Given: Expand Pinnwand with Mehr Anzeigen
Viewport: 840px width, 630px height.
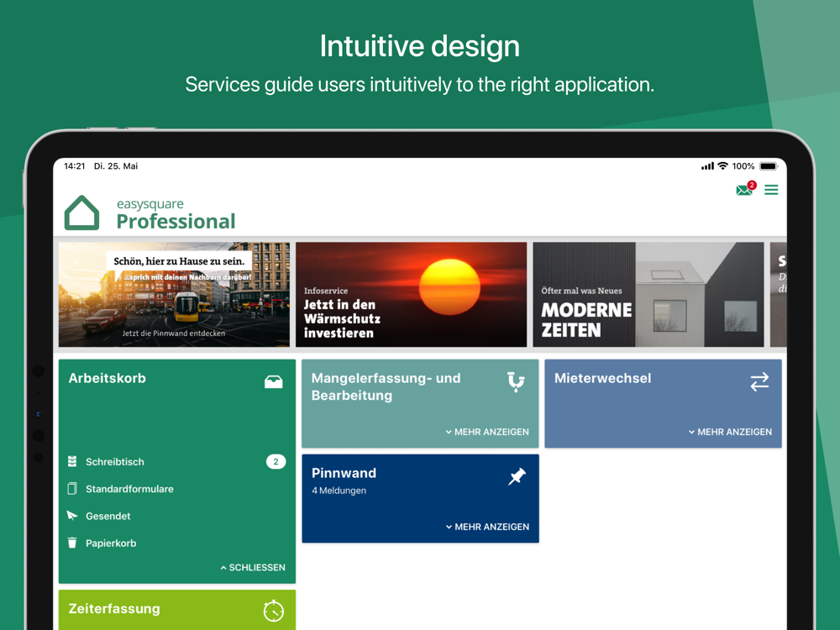Looking at the screenshot, I should pyautogui.click(x=487, y=527).
